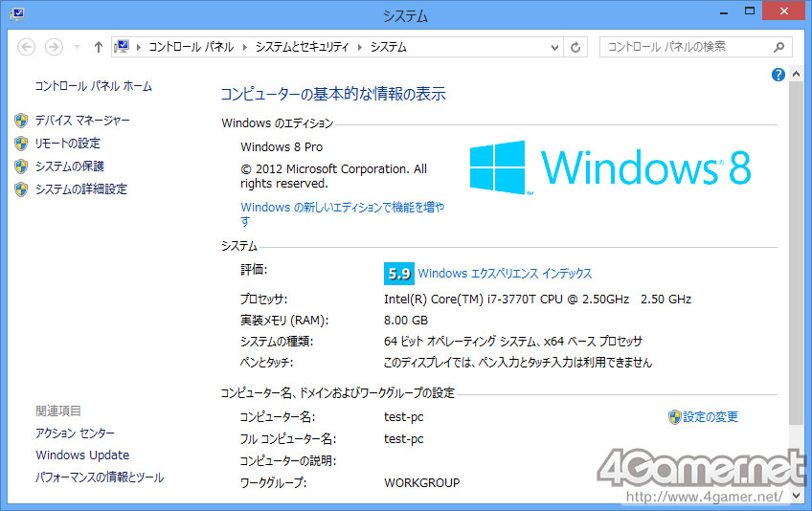
Task: Expand the chevron after コントロール パネル in breadcrumb
Action: [245, 47]
